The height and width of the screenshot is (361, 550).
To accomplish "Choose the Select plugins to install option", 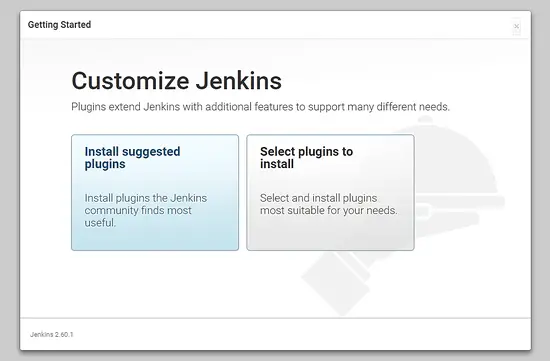I will (330, 192).
